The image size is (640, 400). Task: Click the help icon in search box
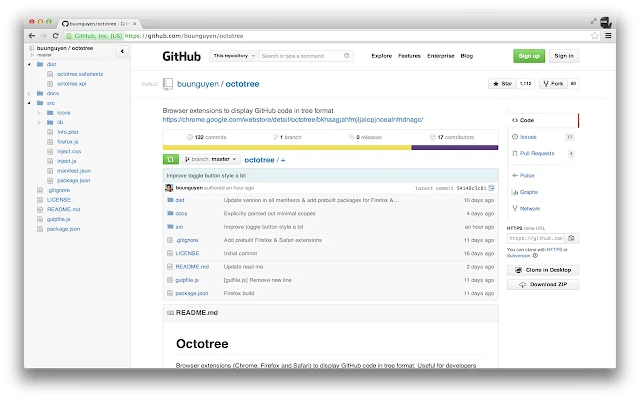[x=347, y=56]
